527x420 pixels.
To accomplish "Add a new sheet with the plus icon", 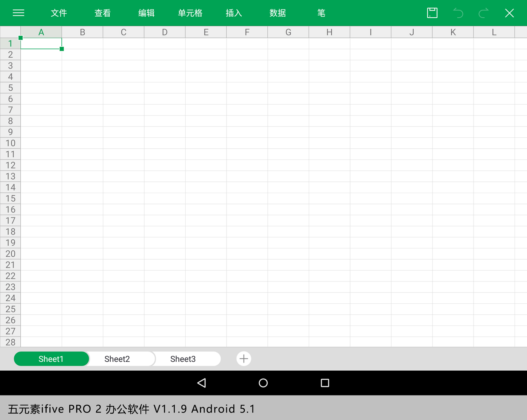I will (x=244, y=359).
